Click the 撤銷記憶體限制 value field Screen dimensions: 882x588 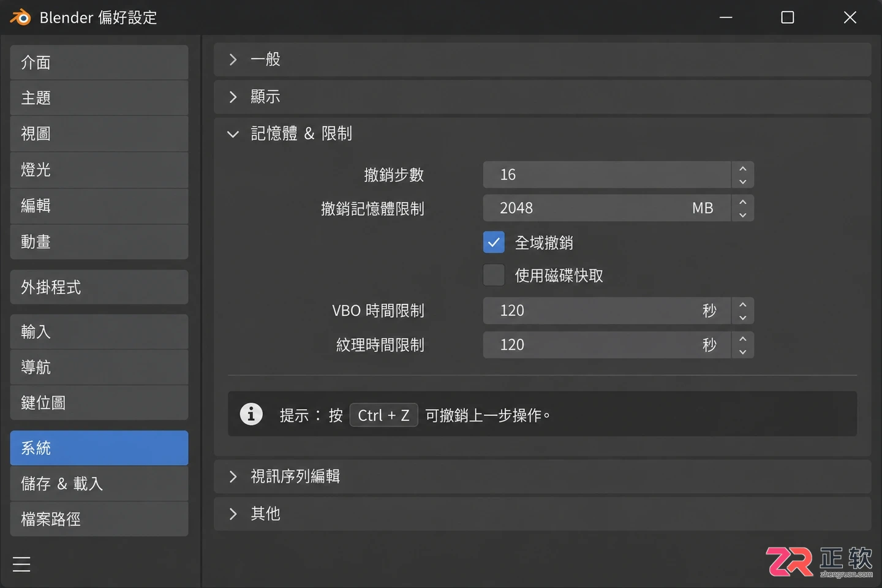coord(607,208)
